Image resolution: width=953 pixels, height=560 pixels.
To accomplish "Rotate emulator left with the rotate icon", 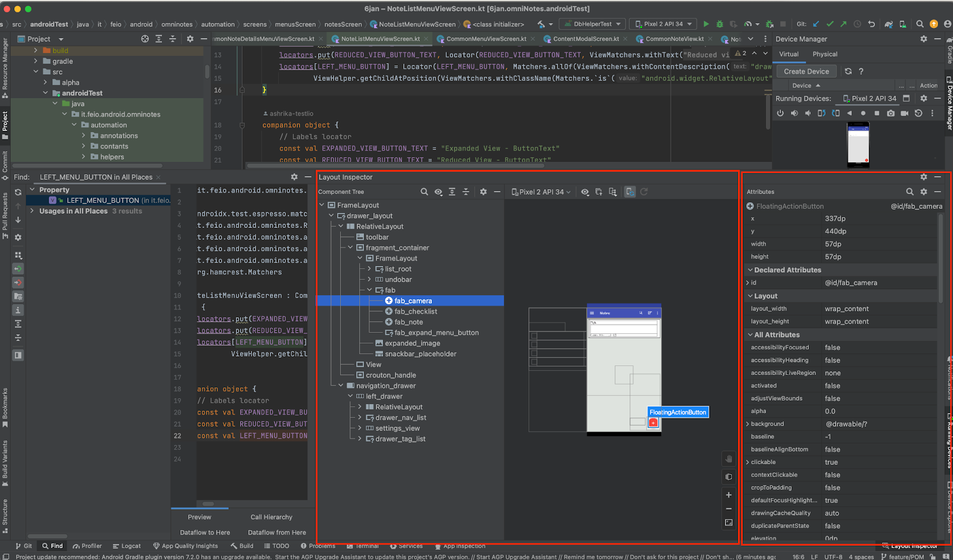I will click(x=821, y=113).
